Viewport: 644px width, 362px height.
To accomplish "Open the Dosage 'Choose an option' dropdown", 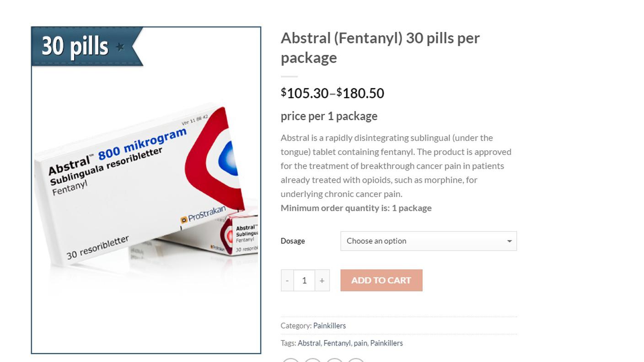I will (429, 241).
